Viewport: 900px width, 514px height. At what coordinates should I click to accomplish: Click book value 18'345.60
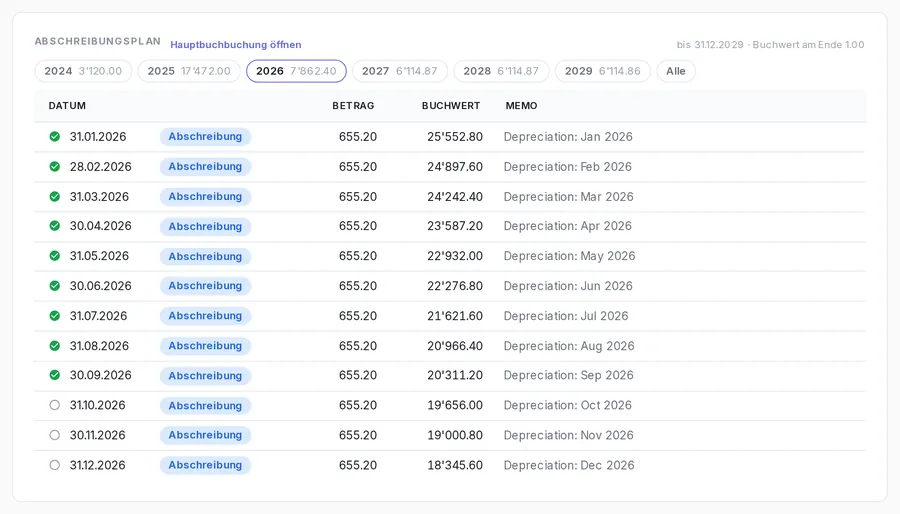tap(455, 465)
